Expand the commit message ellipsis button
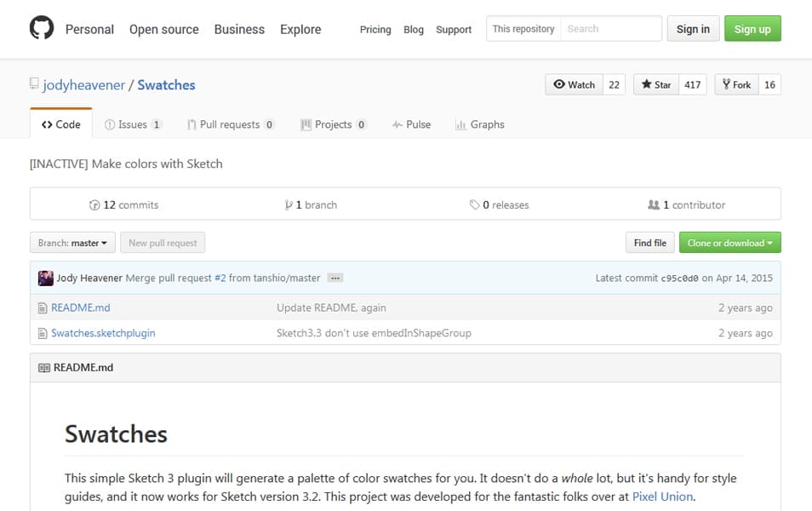This screenshot has width=812, height=511. tap(335, 278)
